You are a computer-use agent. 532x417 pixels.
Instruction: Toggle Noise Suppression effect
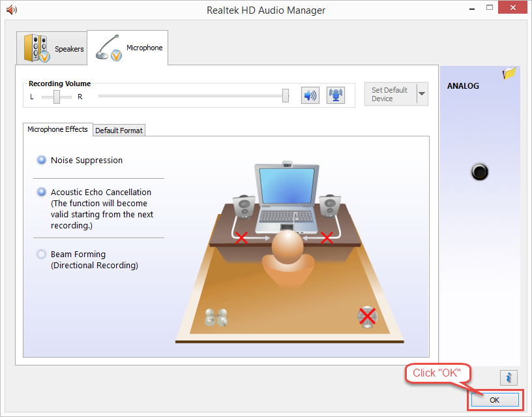41,160
